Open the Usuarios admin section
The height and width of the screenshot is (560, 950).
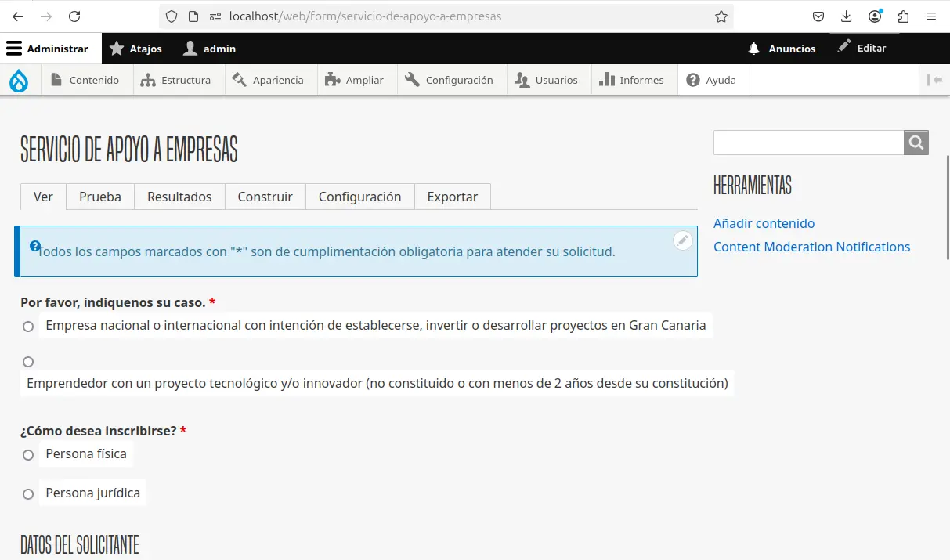click(547, 79)
